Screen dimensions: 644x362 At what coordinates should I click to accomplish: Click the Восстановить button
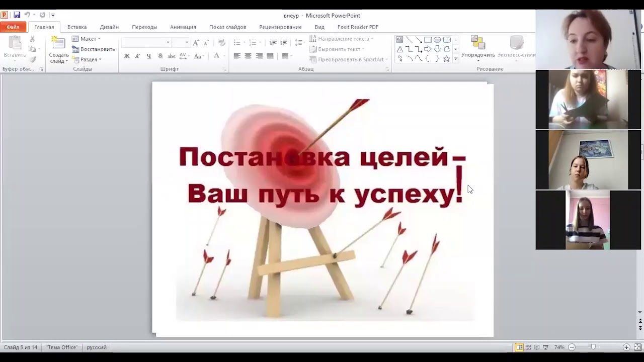point(94,49)
